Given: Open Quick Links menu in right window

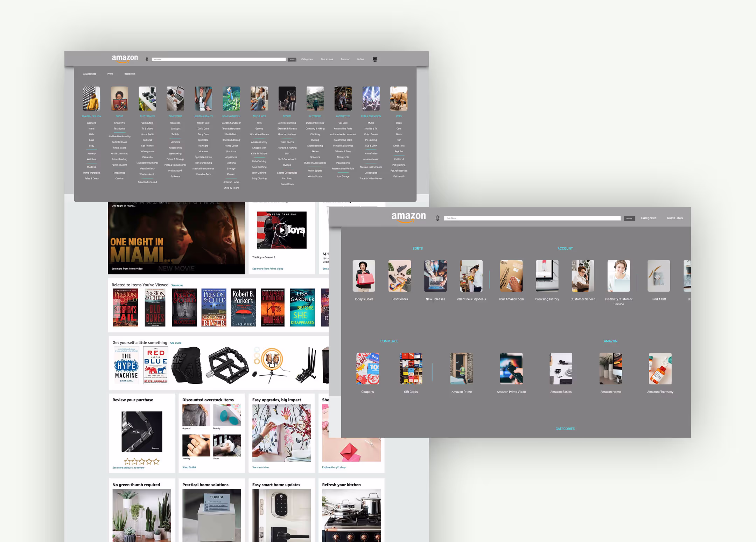Looking at the screenshot, I should click(674, 218).
